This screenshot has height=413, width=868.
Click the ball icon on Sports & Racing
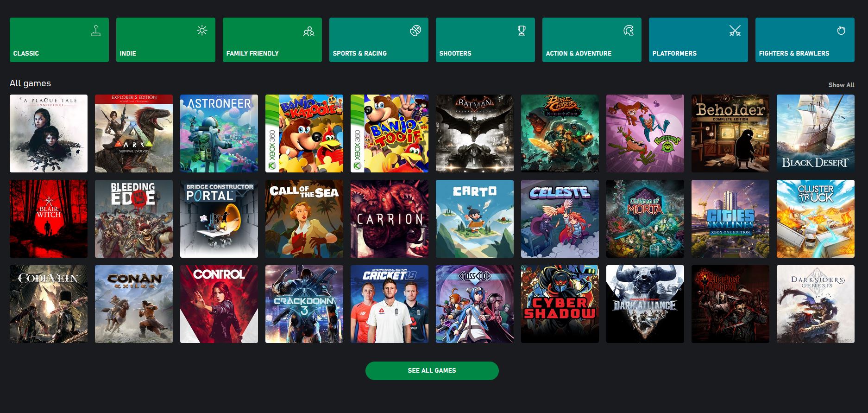pyautogui.click(x=415, y=31)
